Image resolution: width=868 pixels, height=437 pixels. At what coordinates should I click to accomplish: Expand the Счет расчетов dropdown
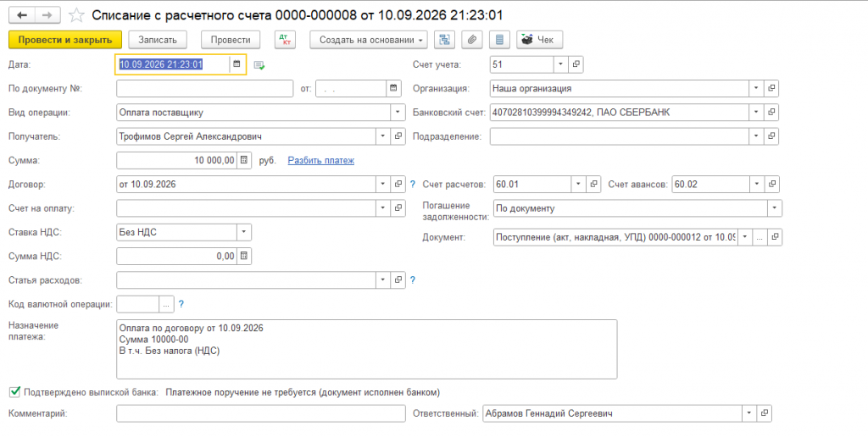(578, 185)
